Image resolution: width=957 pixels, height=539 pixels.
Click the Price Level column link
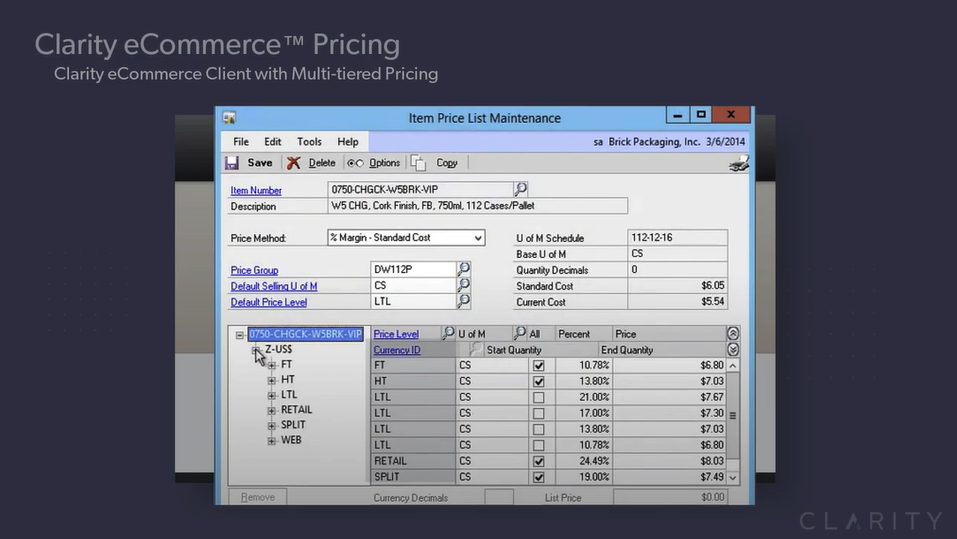point(396,334)
